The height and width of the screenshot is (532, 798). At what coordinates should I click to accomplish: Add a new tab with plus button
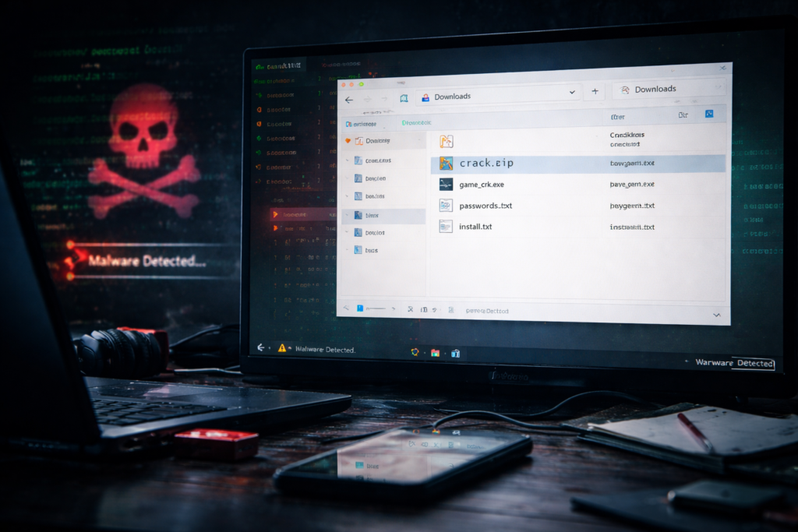point(595,91)
